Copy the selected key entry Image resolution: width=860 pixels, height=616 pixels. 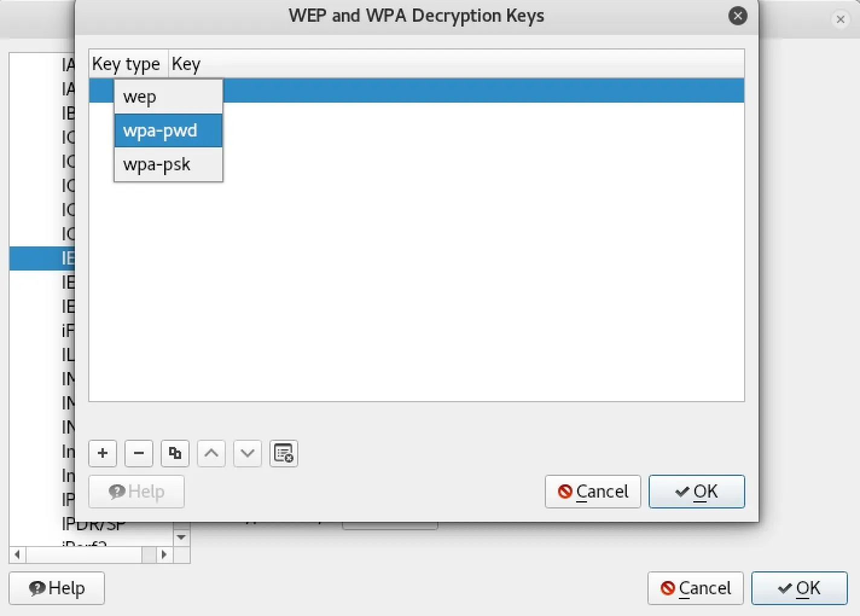coord(175,453)
